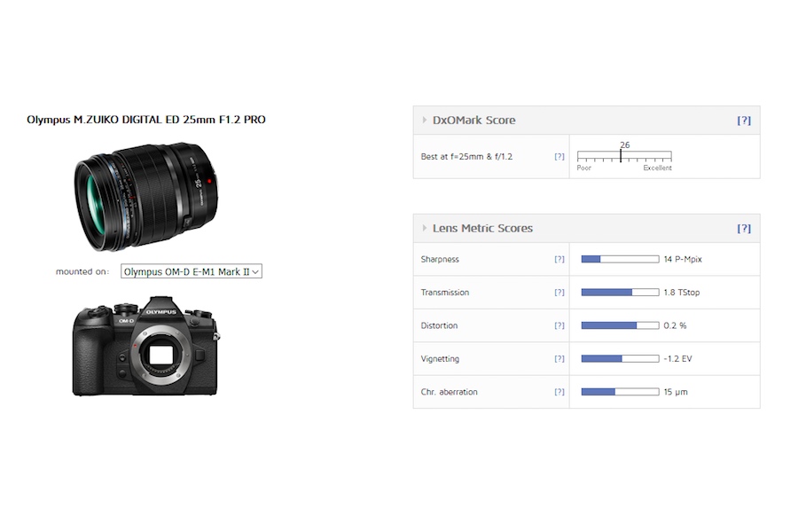Image resolution: width=798 pixels, height=532 pixels.
Task: Click the Vignetting score bar
Action: pyautogui.click(x=620, y=359)
